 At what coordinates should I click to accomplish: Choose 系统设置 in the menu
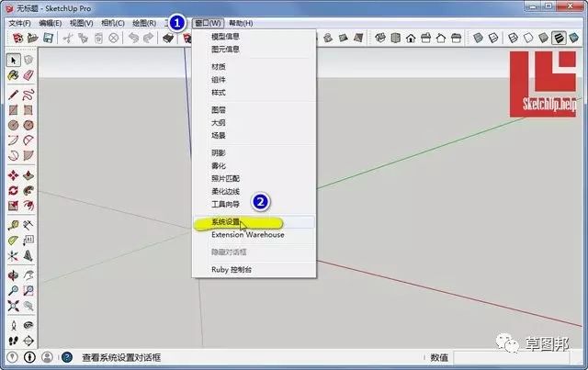[x=225, y=222]
